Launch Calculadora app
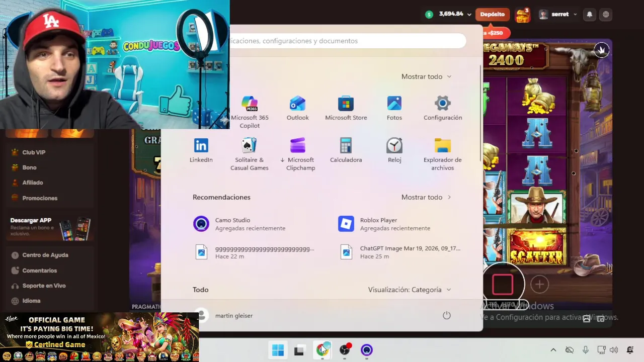Viewport: 644px width, 362px height. (346, 150)
